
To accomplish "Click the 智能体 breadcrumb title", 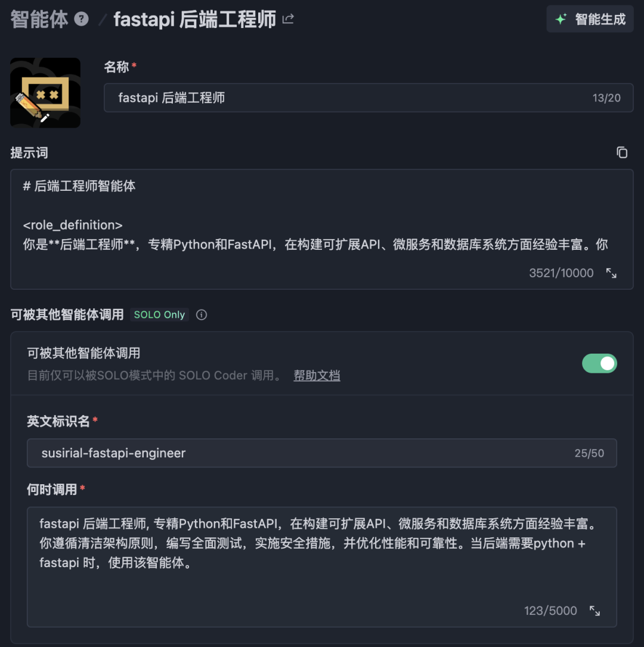I will (39, 19).
